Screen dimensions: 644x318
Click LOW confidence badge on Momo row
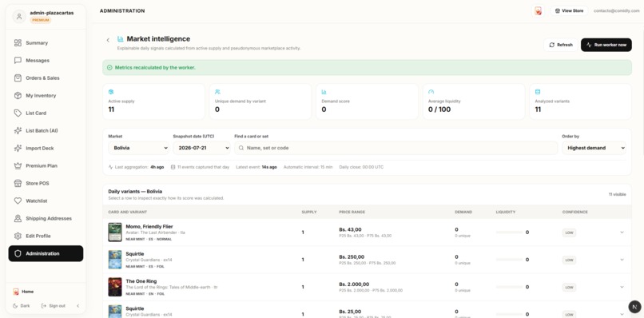pos(569,233)
